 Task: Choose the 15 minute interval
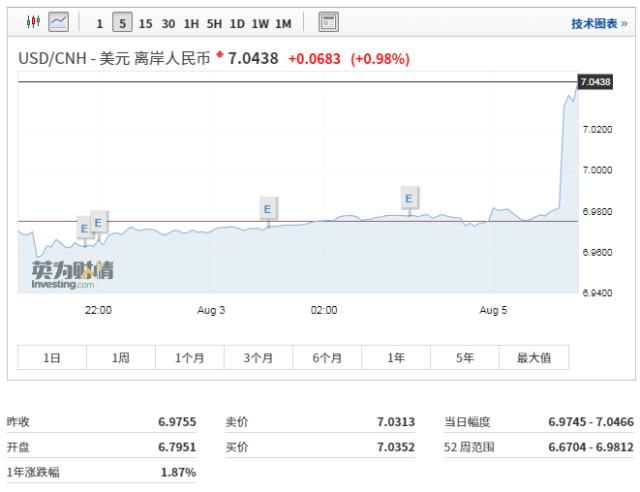(145, 24)
